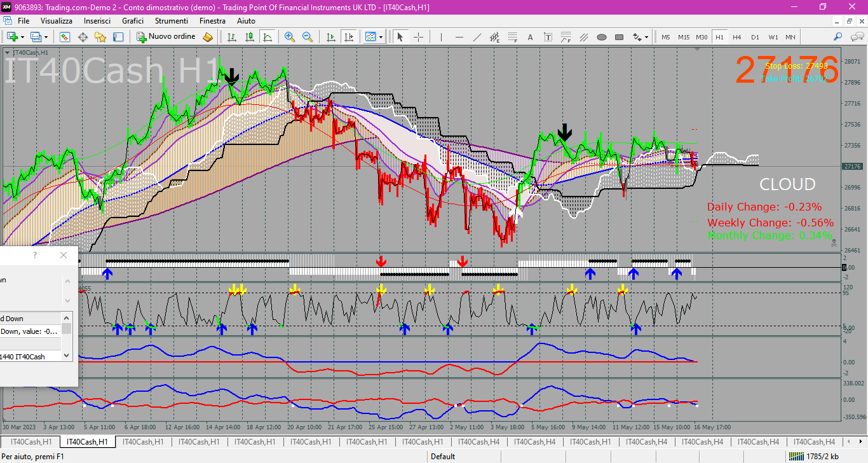Select the rectangle drawing tool

(619, 37)
